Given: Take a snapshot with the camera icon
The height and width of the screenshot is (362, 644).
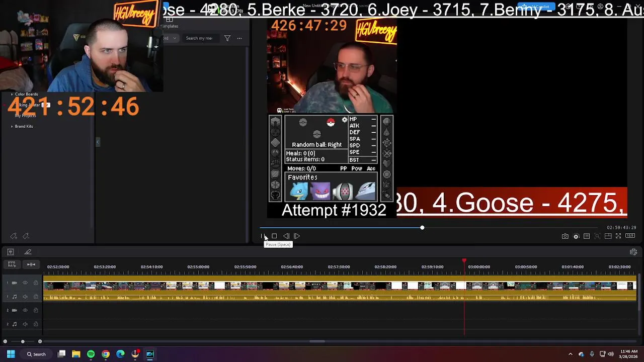Looking at the screenshot, I should 565,236.
